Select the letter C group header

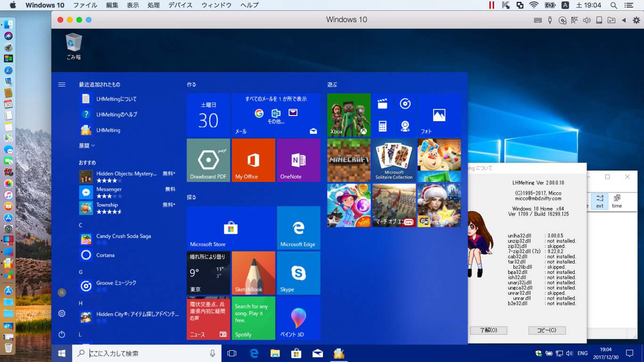(81, 225)
